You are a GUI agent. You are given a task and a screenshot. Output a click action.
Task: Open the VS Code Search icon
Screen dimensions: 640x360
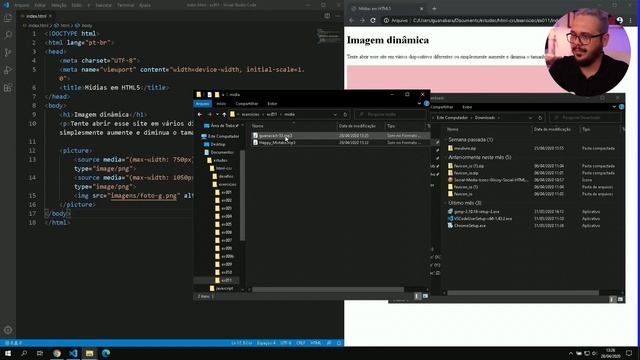(x=8, y=35)
